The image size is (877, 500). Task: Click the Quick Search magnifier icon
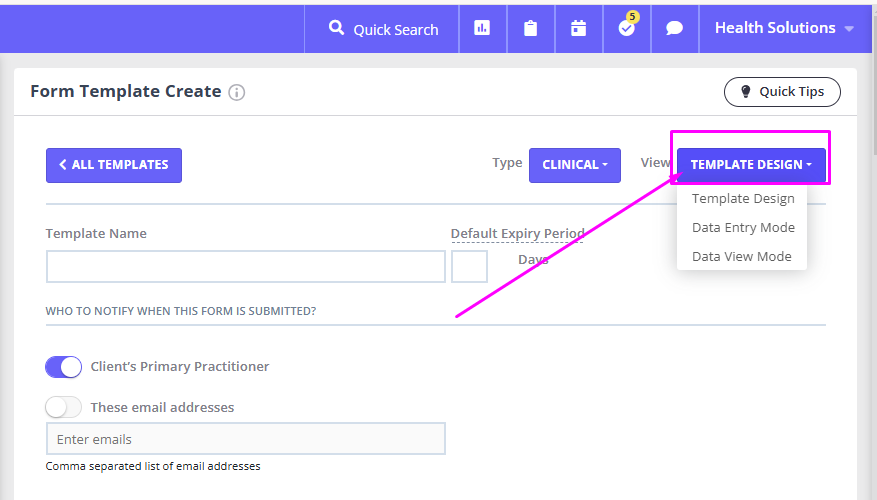pyautogui.click(x=336, y=27)
